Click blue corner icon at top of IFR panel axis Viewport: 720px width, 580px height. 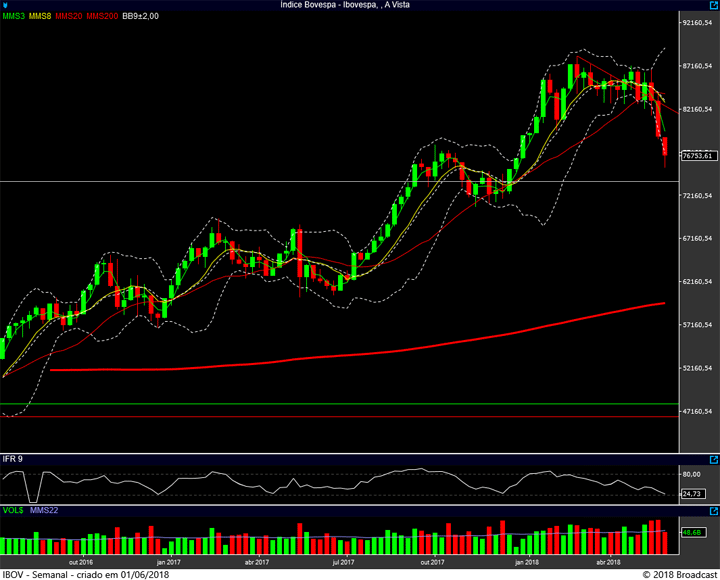click(x=714, y=459)
